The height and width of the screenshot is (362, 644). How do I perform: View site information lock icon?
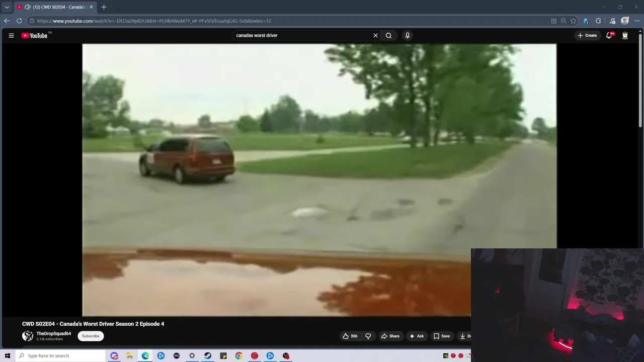(x=32, y=21)
